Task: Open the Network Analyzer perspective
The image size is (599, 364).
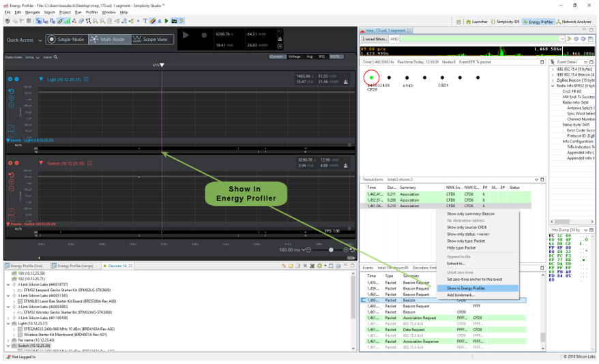Action: pos(573,22)
